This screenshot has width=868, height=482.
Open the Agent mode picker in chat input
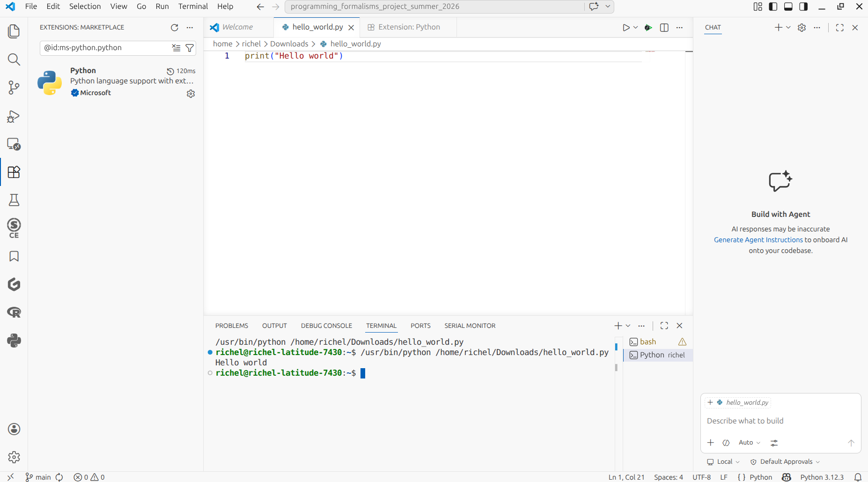click(726, 443)
